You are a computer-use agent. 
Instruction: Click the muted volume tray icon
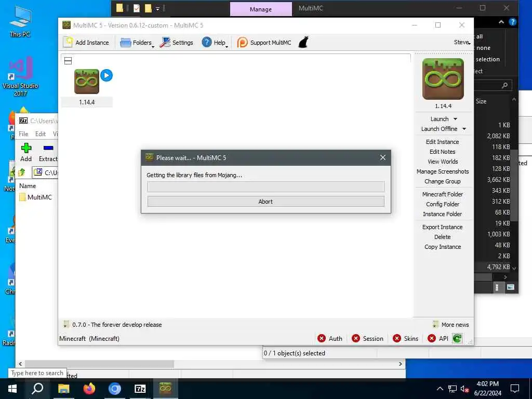coord(464,389)
